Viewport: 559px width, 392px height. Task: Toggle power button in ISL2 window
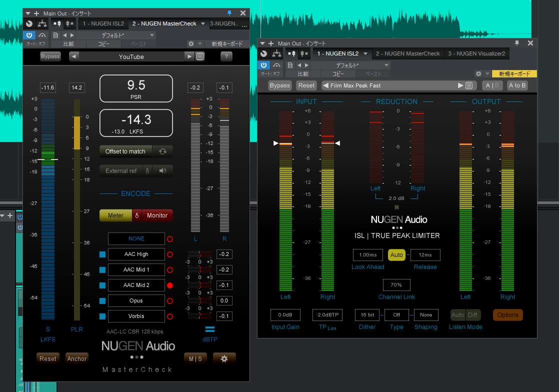[263, 65]
